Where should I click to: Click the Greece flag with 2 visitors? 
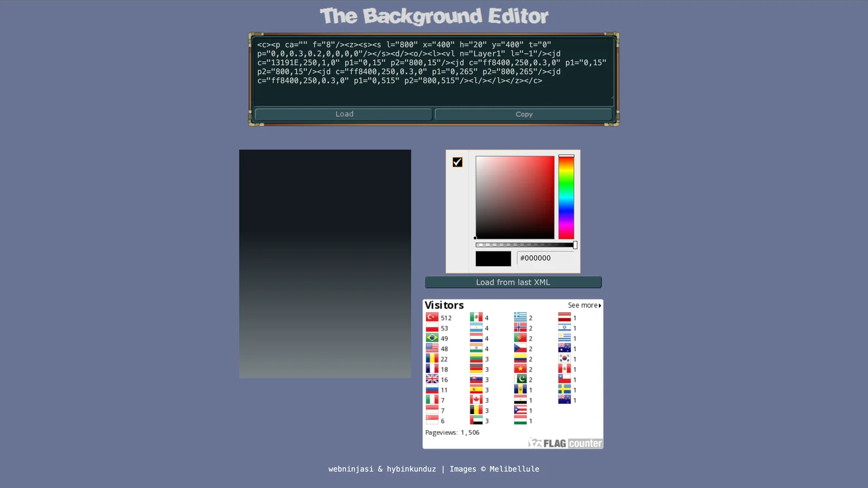coord(520,317)
